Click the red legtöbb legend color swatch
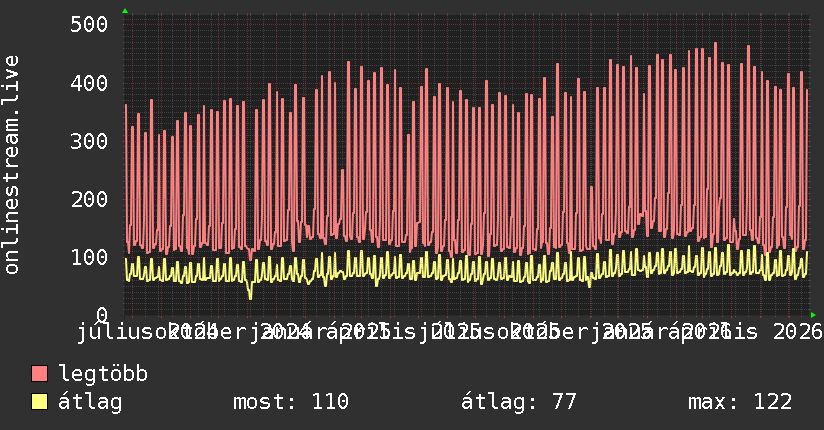Screen dimensions: 824x430 tap(39, 373)
